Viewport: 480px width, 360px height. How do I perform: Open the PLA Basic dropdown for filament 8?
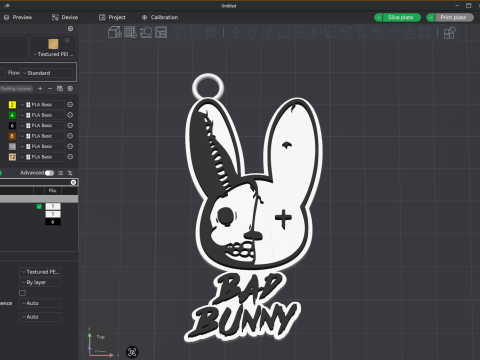click(x=42, y=136)
